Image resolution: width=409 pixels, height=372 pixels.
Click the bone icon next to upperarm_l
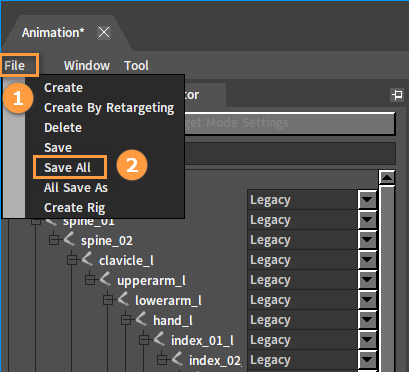105,279
